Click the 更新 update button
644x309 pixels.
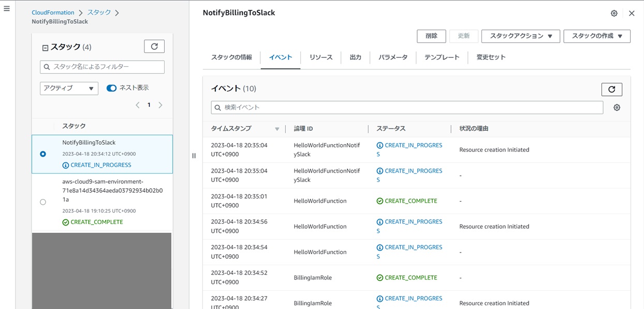[x=464, y=36]
